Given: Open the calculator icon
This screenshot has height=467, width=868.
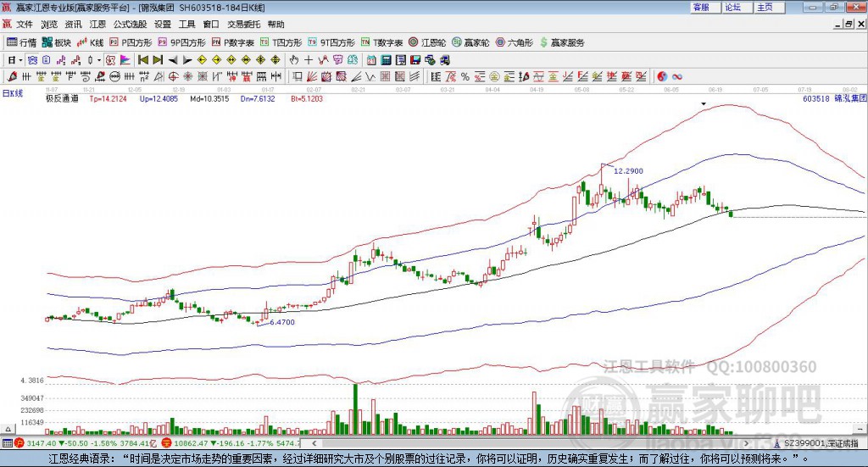Looking at the screenshot, I should [x=386, y=60].
